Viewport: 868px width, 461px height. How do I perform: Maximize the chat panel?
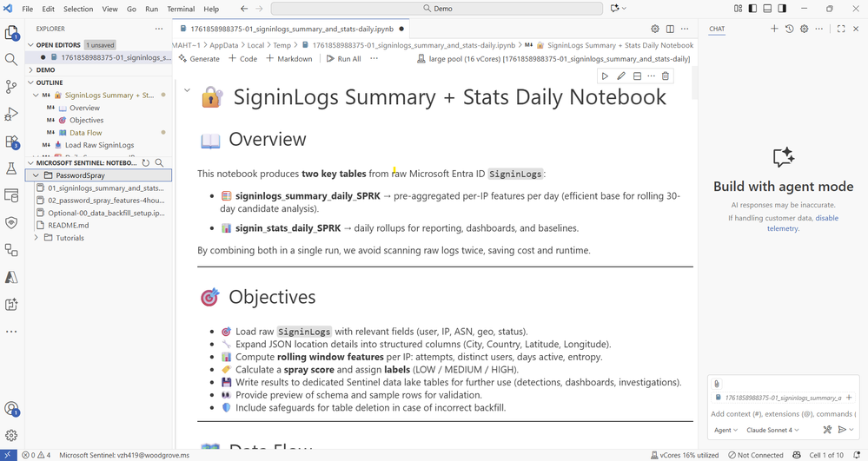(841, 29)
